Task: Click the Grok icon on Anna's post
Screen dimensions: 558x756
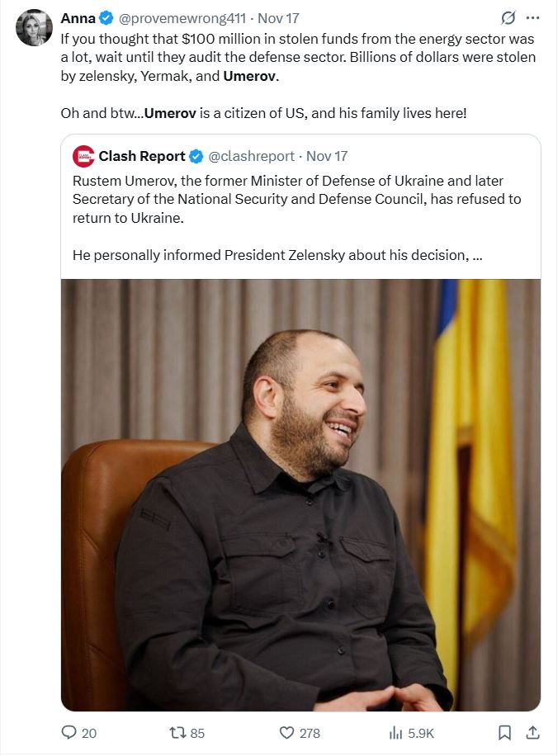Action: [x=509, y=18]
